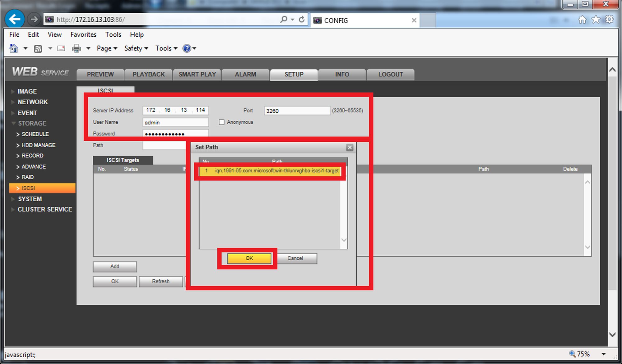Click Cancel in Set Path dialog
The width and height of the screenshot is (622, 364).
click(x=295, y=258)
